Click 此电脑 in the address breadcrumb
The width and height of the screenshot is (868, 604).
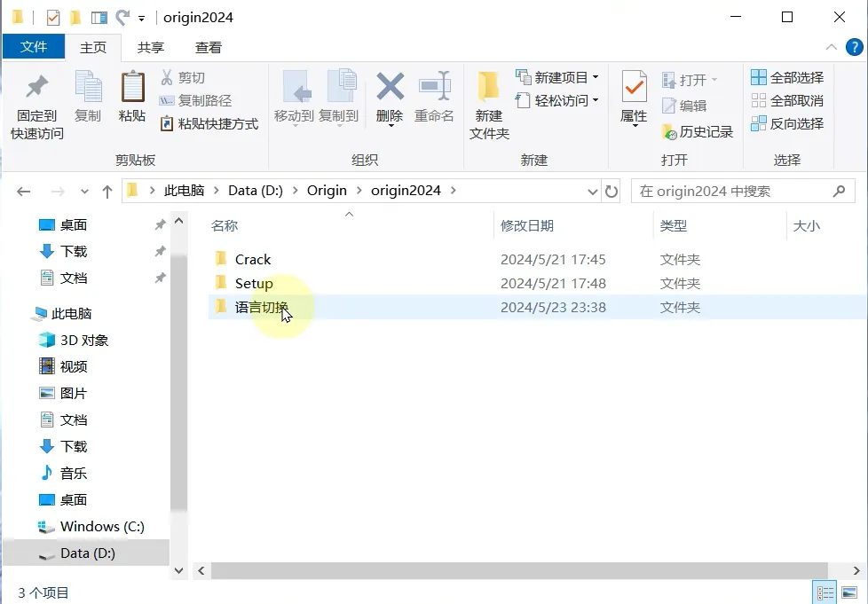pos(184,191)
